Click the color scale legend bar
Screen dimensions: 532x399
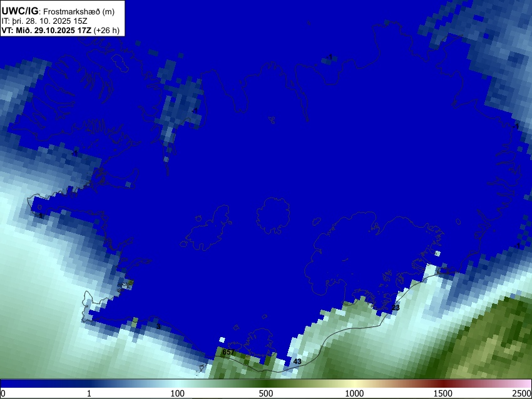266,384
